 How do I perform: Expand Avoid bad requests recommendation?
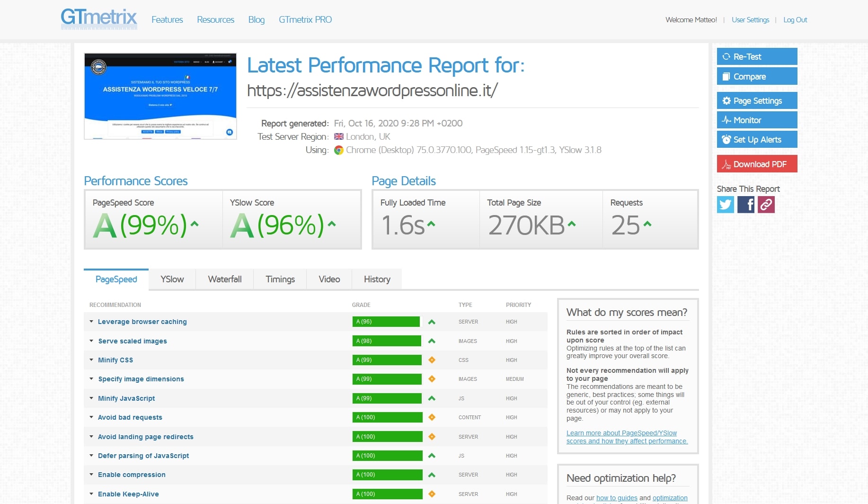point(130,417)
